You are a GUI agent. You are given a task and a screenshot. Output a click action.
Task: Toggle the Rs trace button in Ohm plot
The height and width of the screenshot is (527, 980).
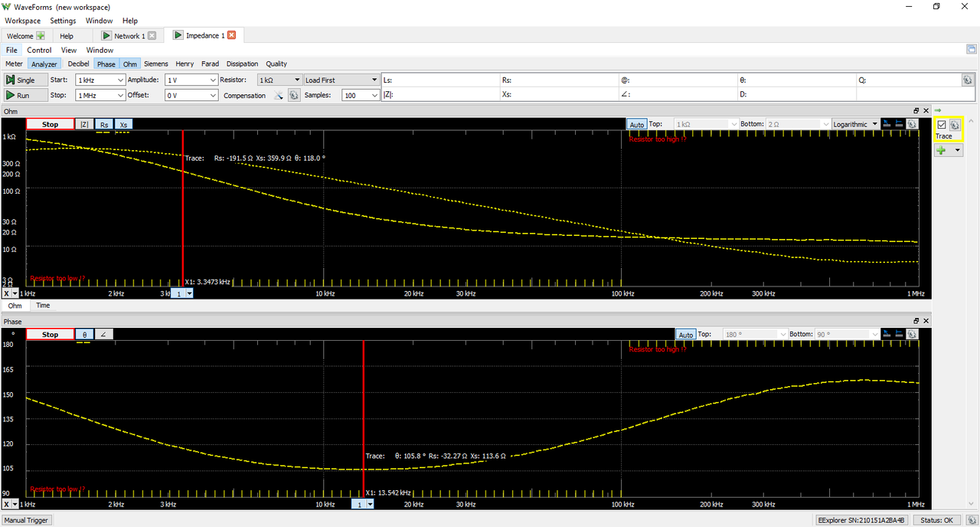[104, 124]
